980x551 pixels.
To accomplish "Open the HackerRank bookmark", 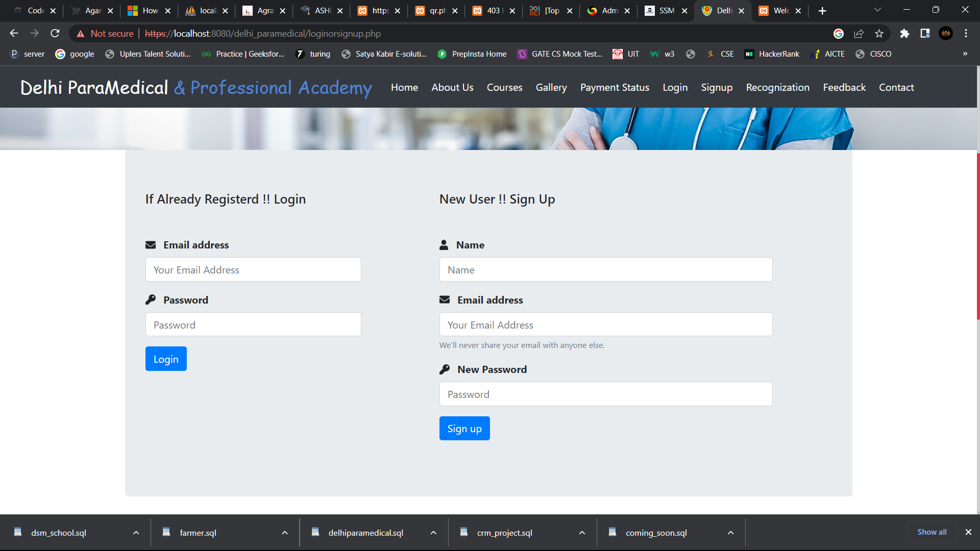I will click(772, 54).
